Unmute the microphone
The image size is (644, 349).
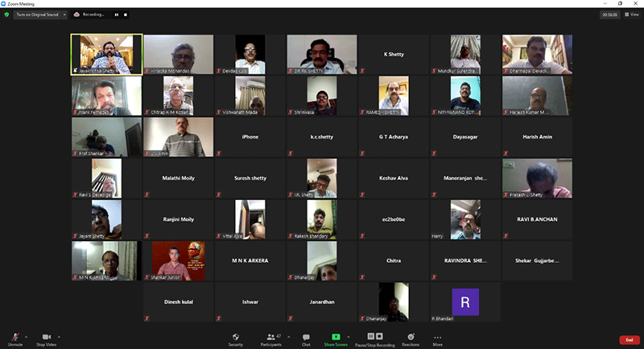click(14, 337)
